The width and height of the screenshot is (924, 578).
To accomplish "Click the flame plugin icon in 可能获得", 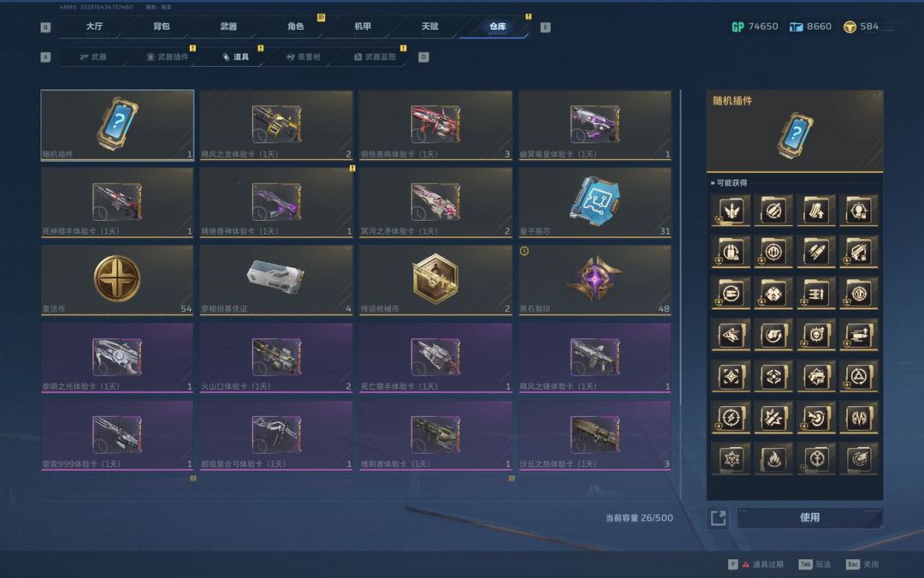I will tap(773, 459).
